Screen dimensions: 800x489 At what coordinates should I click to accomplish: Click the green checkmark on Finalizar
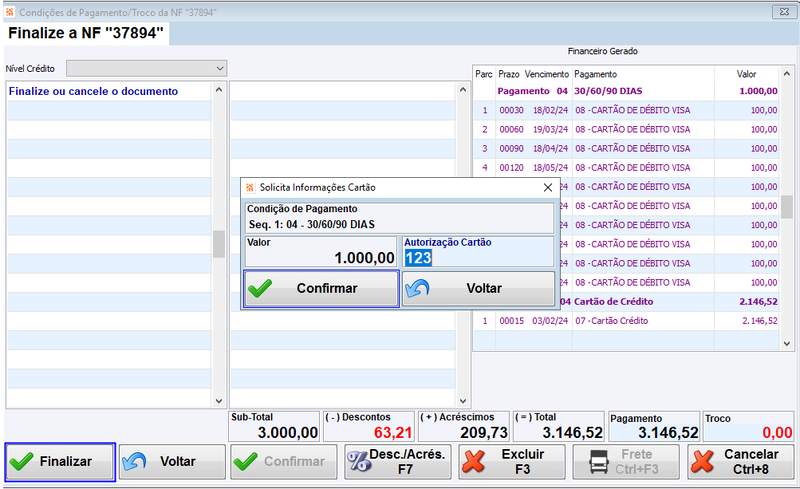coord(21,461)
